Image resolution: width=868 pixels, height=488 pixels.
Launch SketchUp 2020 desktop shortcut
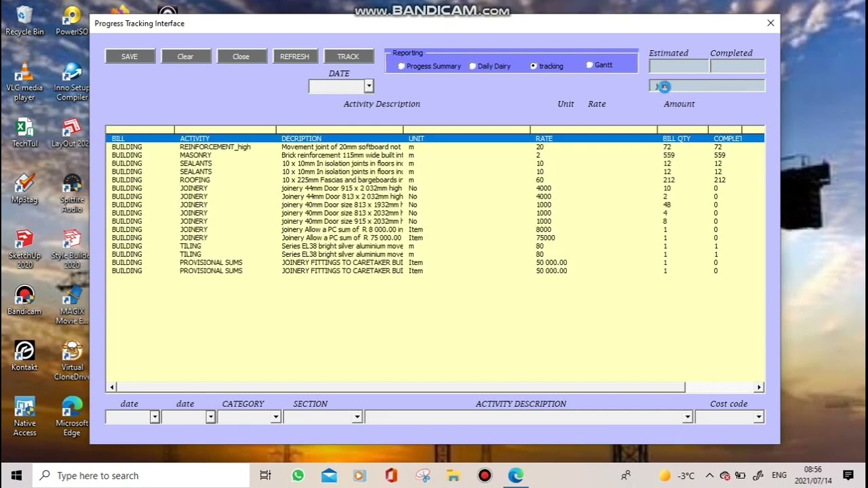click(24, 249)
